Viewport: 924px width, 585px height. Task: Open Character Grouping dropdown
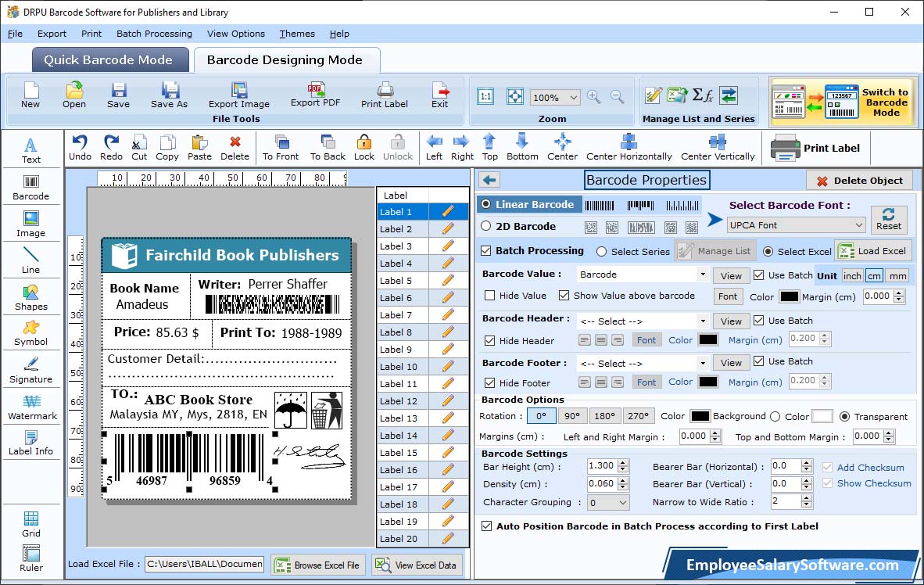(x=608, y=503)
